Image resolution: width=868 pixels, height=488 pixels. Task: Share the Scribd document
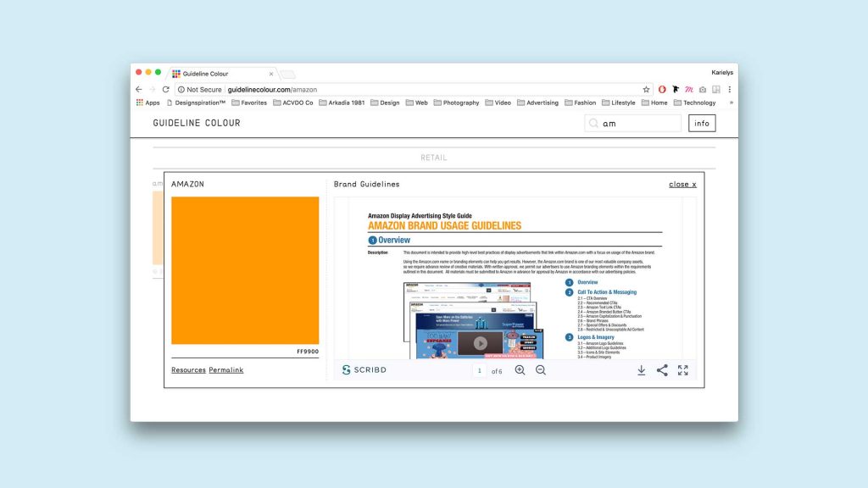pyautogui.click(x=662, y=370)
